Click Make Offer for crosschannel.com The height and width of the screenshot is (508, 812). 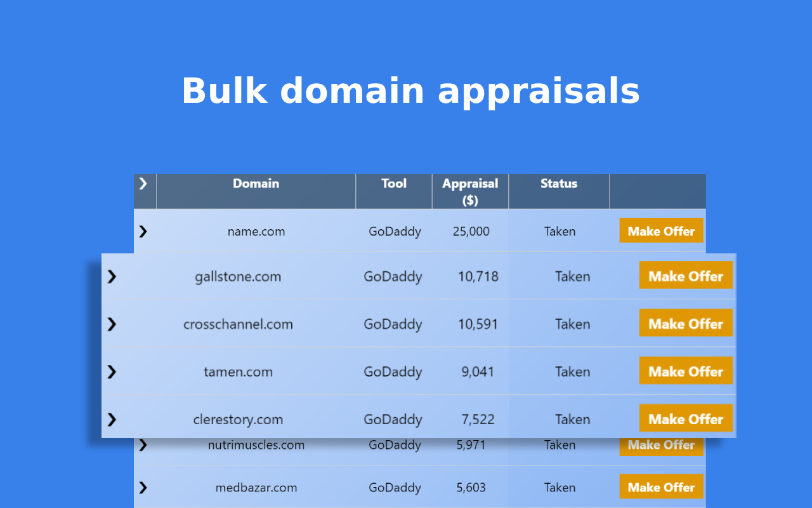point(686,324)
